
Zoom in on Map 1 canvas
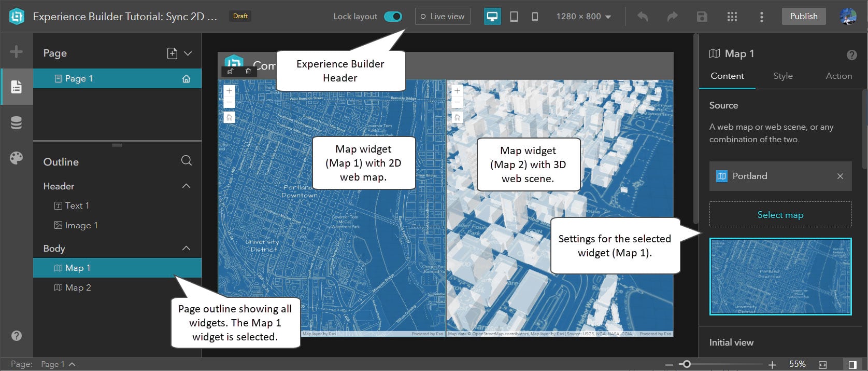pos(229,90)
